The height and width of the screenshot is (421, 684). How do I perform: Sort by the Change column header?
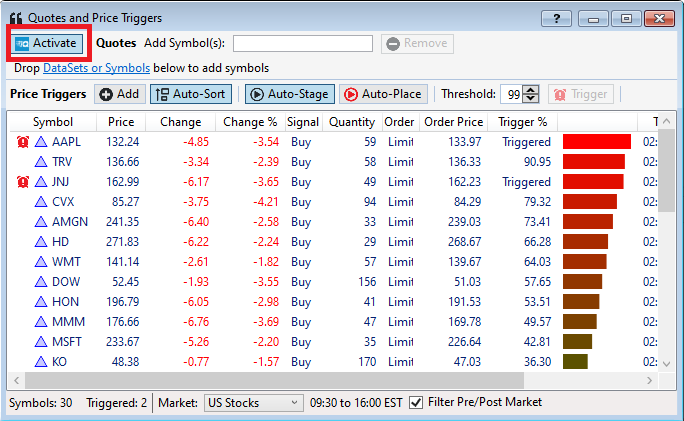(x=181, y=122)
